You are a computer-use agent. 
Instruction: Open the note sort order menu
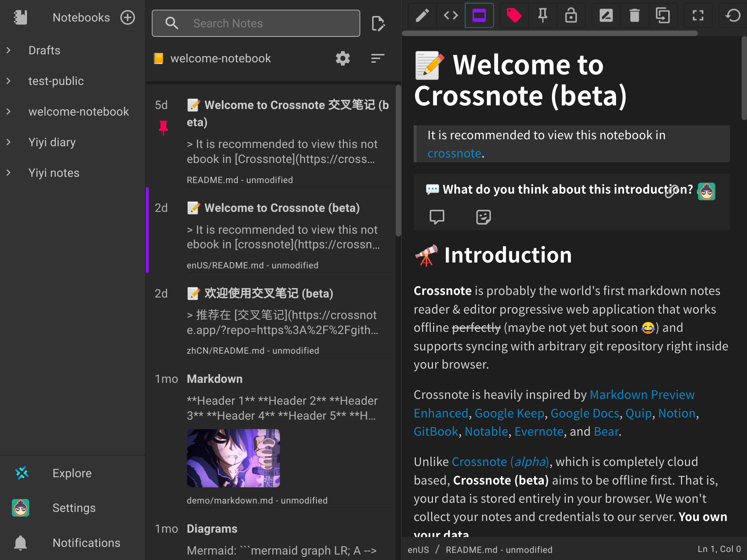(x=378, y=58)
